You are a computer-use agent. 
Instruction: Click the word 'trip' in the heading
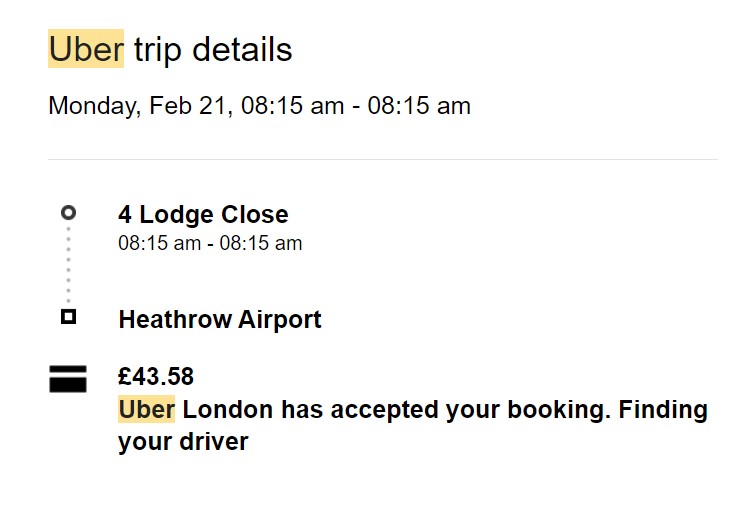157,51
